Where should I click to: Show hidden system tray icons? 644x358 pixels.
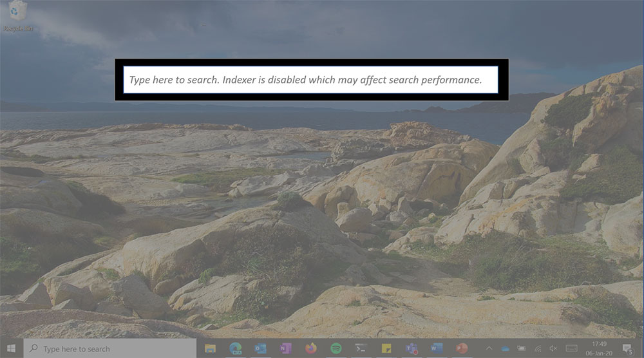point(489,348)
